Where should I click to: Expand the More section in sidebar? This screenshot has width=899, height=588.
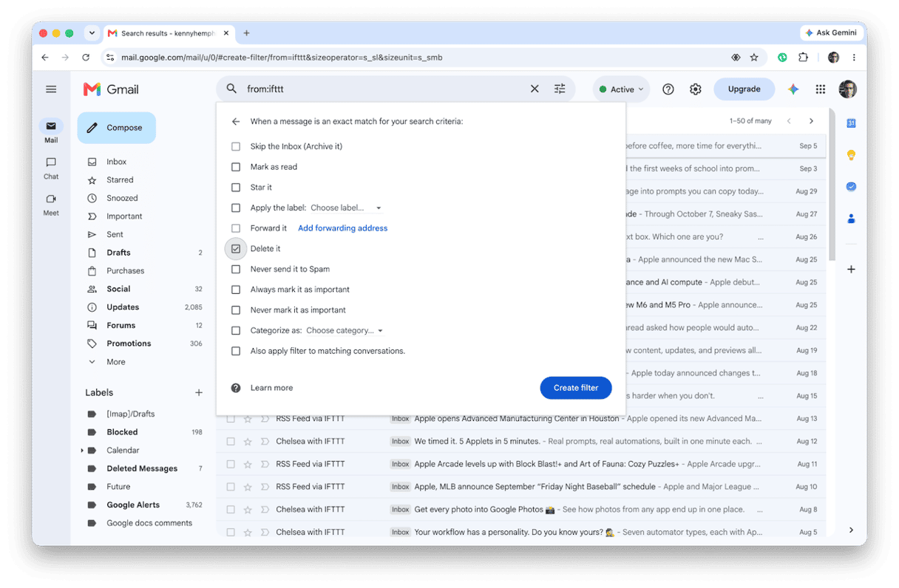pos(116,362)
